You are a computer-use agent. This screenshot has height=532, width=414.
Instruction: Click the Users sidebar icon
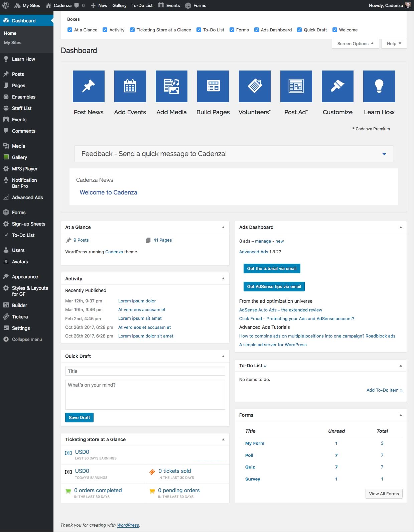(x=6, y=250)
